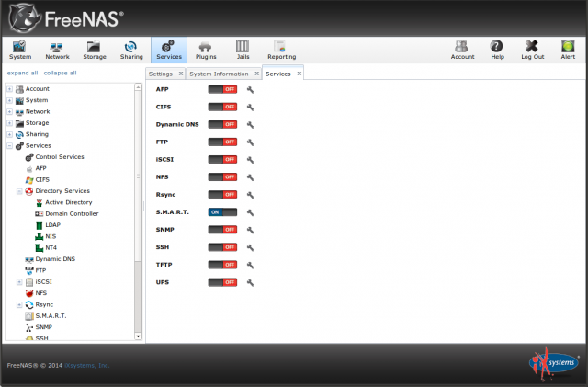Image resolution: width=588 pixels, height=387 pixels.
Task: Configure Rsync via its wrench icon
Action: click(x=251, y=195)
